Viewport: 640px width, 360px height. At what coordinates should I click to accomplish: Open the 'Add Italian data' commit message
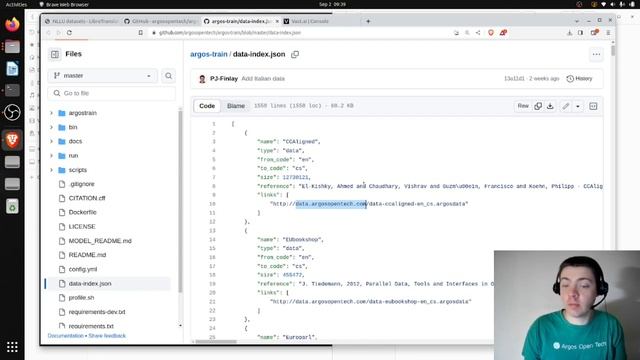pos(263,79)
